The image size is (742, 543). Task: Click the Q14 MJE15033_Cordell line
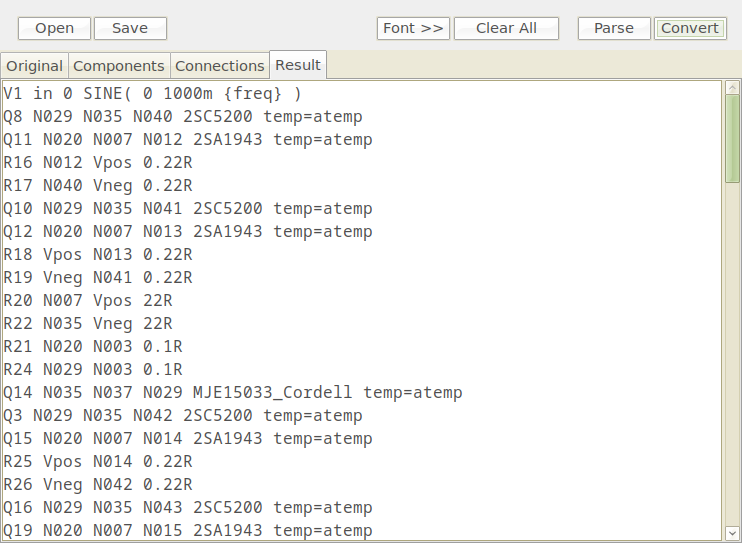233,392
